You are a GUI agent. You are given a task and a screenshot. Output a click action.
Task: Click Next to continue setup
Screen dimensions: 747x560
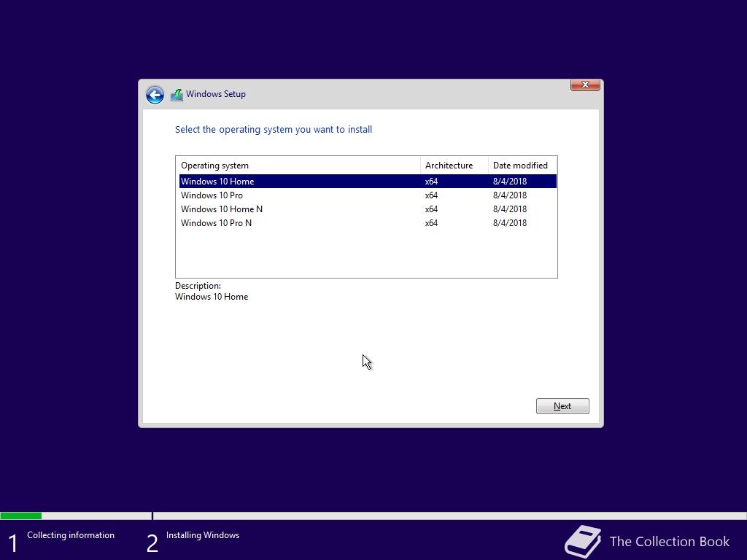pyautogui.click(x=562, y=406)
